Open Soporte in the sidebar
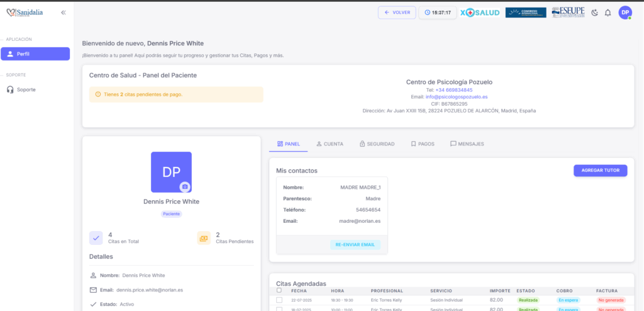644x311 pixels. click(x=26, y=89)
